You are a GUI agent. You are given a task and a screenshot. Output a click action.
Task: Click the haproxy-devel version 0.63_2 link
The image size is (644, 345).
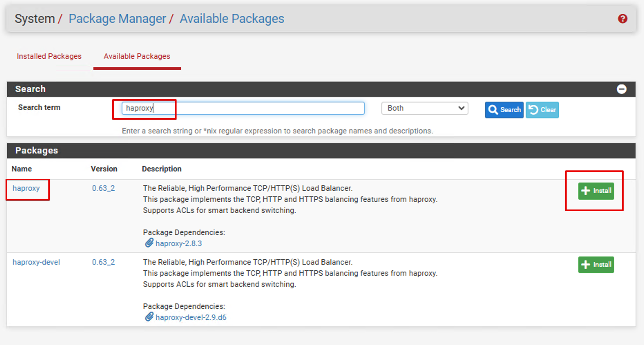(x=103, y=262)
